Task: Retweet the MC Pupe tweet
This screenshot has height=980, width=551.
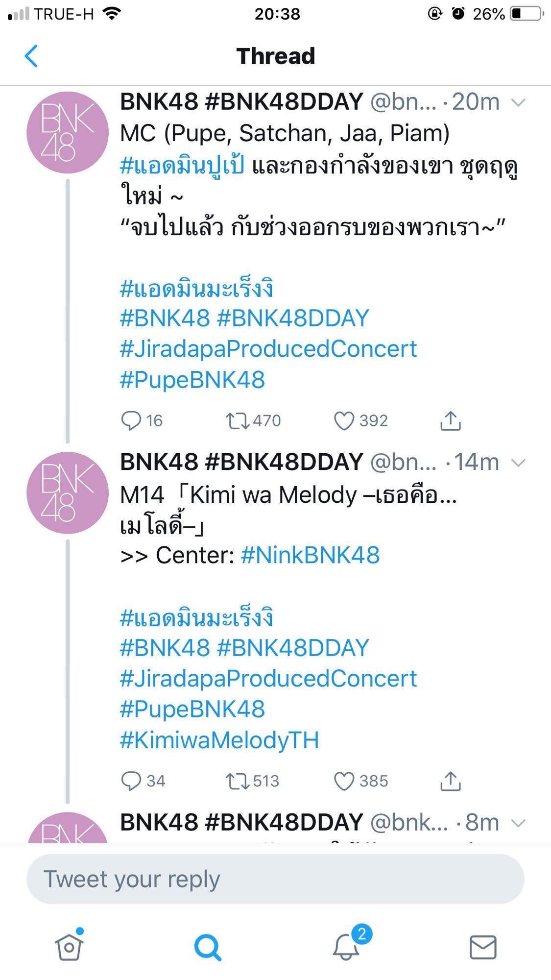Action: pyautogui.click(x=238, y=421)
